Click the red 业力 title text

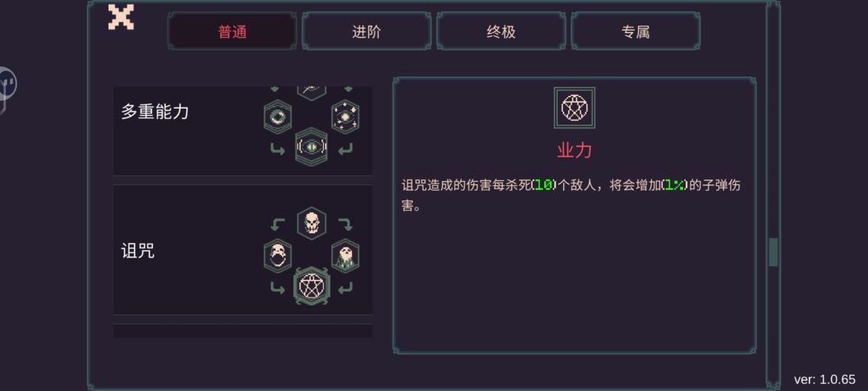point(575,150)
